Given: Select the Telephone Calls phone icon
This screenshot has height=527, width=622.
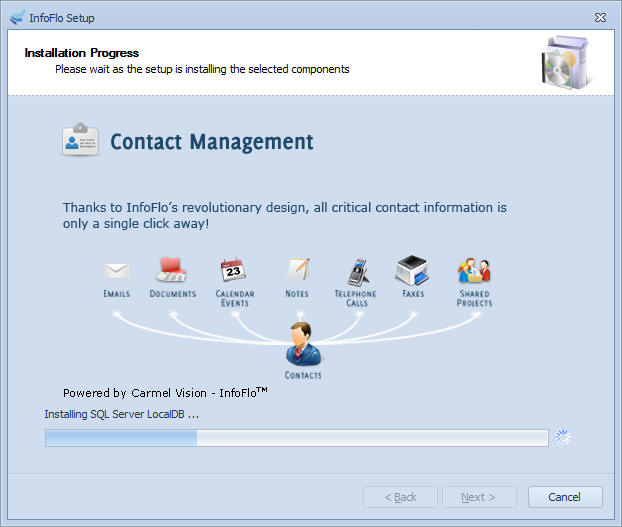Looking at the screenshot, I should [x=357, y=271].
